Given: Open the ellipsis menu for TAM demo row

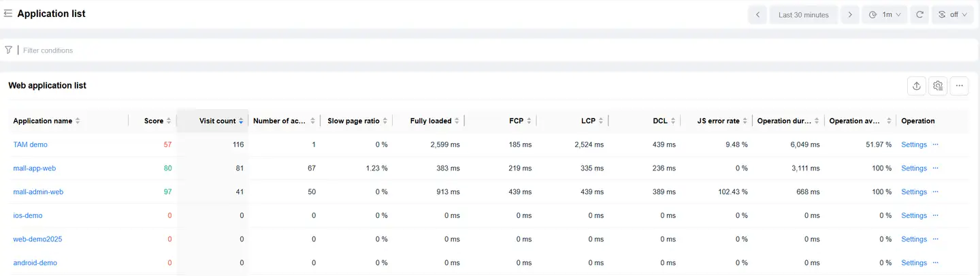Looking at the screenshot, I should tap(936, 144).
